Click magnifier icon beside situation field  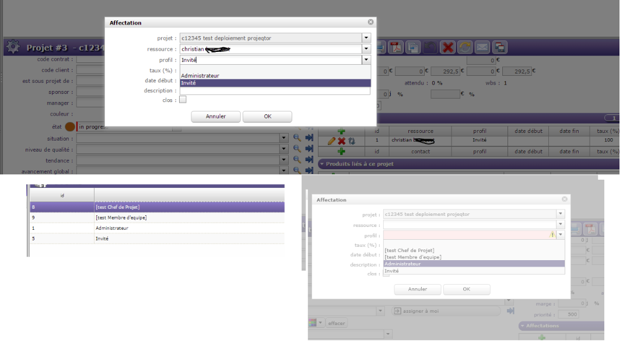click(297, 138)
